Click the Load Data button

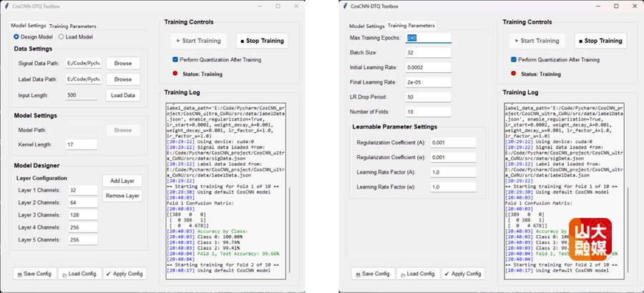pyautogui.click(x=123, y=95)
